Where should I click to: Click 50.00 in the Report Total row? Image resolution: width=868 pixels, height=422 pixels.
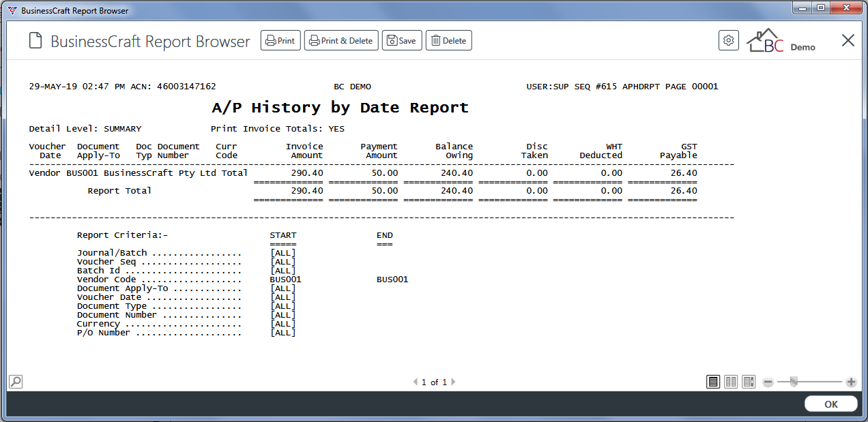coord(384,191)
